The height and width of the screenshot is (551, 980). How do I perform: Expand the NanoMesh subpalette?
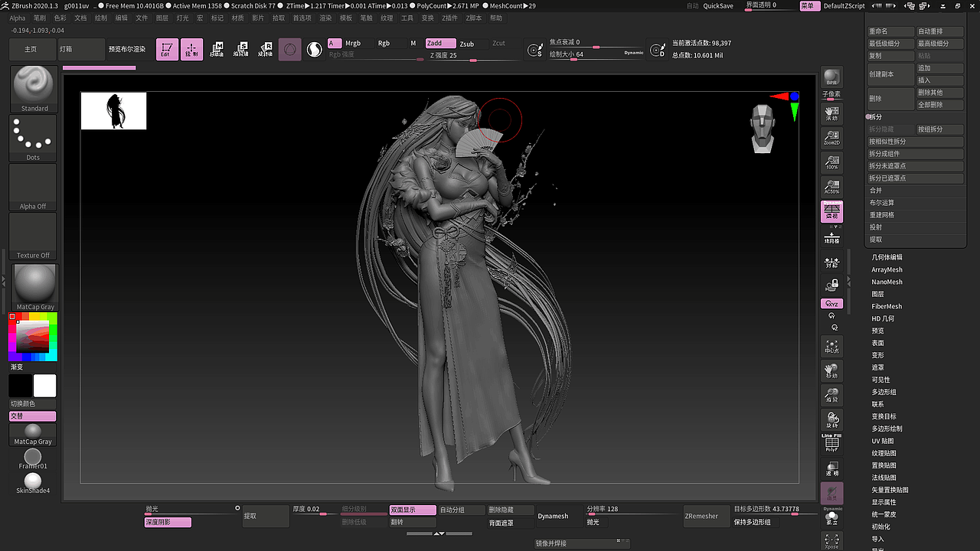887,282
